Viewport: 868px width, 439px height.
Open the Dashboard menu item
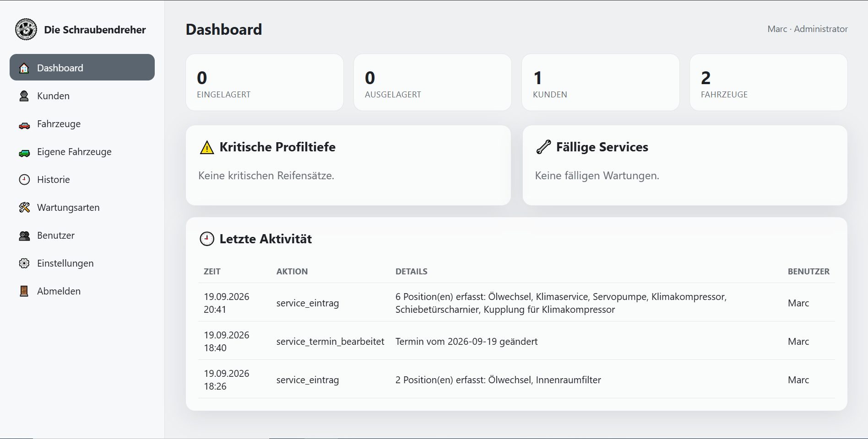coord(82,67)
